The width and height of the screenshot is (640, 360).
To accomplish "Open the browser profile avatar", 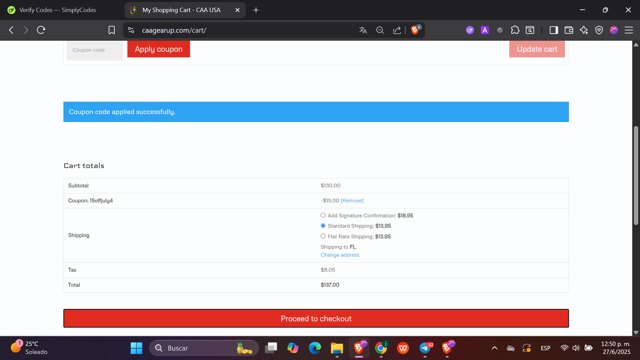I will pos(614,30).
